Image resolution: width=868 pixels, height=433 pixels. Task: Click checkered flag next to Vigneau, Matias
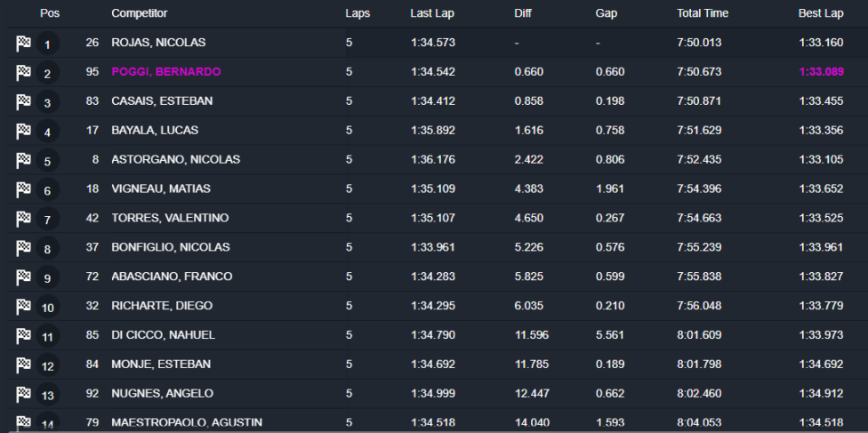click(23, 189)
